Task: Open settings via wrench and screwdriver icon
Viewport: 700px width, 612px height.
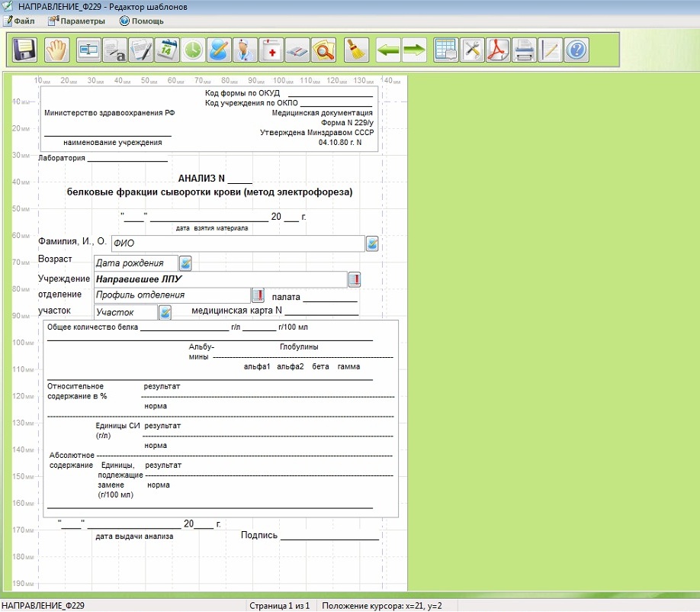Action: 472,50
